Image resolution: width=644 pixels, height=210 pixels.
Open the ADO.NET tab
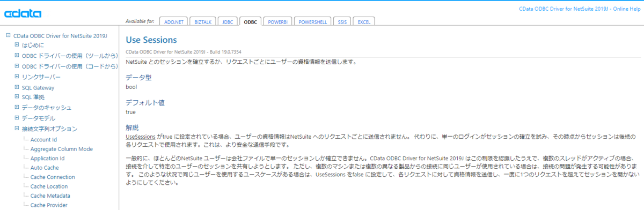[x=173, y=21]
